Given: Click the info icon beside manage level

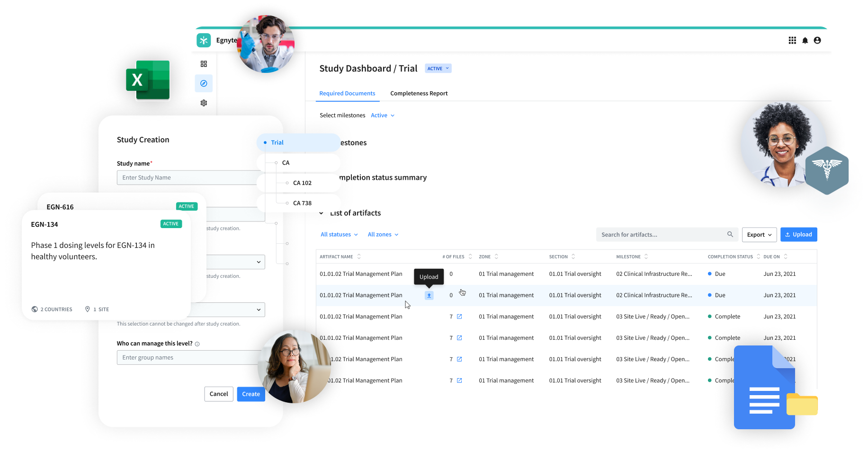Looking at the screenshot, I should click(197, 344).
